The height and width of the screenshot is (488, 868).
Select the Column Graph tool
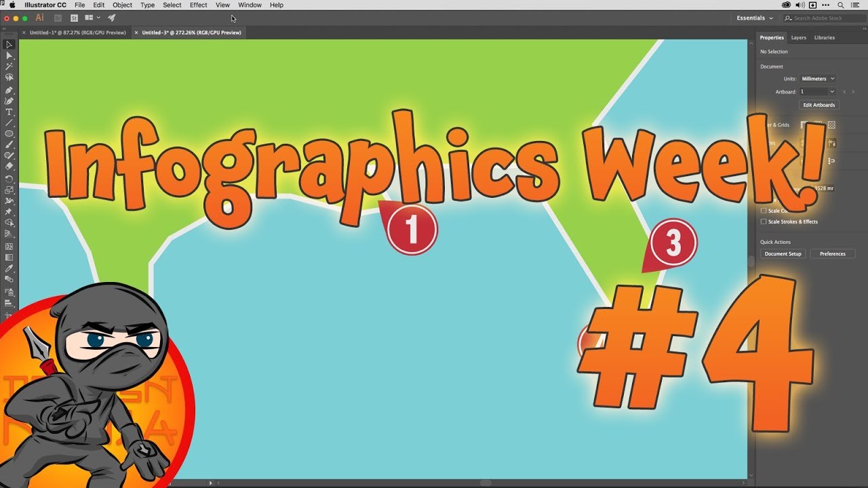point(9,303)
